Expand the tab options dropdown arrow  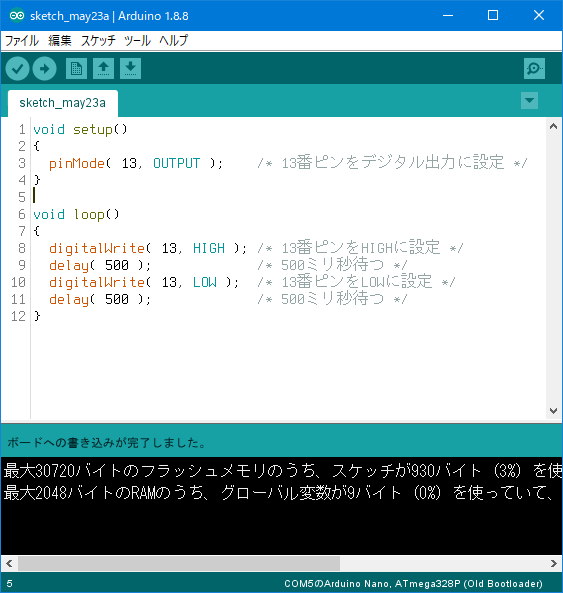tap(529, 101)
